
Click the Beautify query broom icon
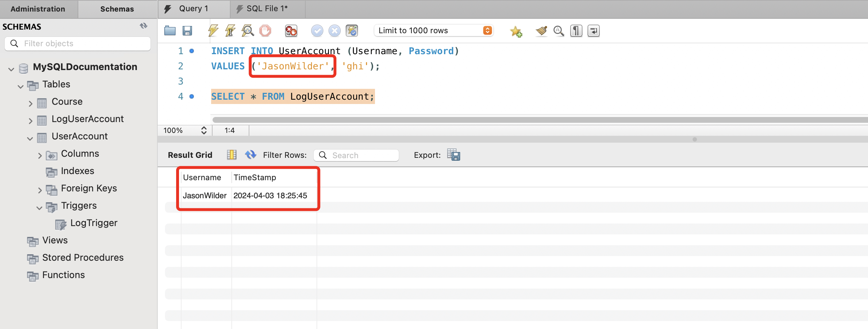click(x=541, y=31)
